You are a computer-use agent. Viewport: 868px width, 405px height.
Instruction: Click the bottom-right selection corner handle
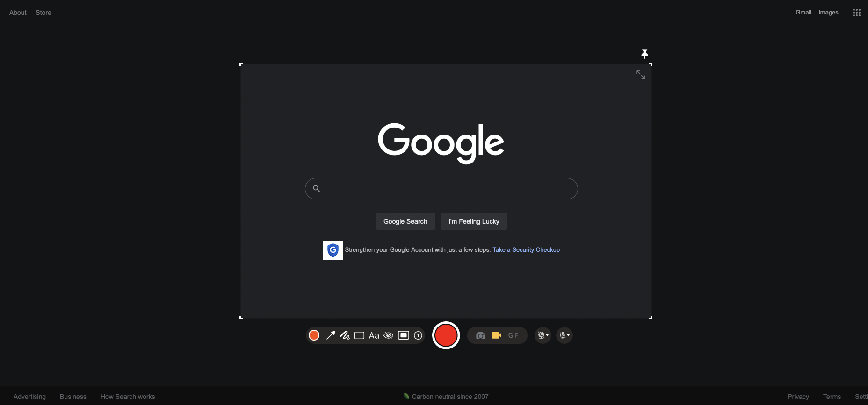click(x=651, y=318)
